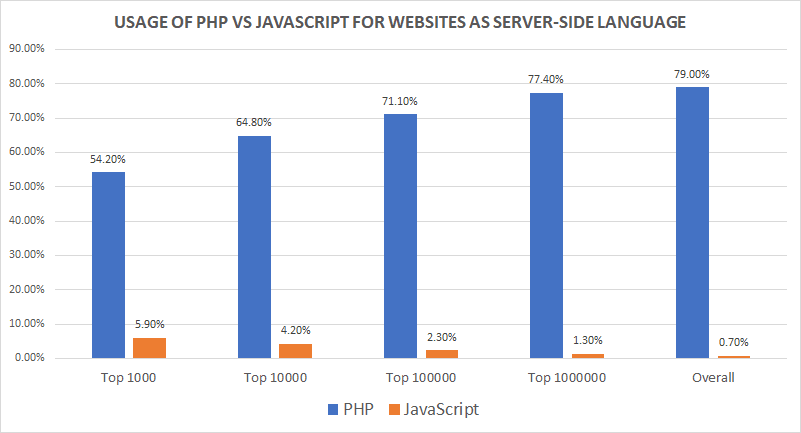Screen dimensions: 801x433
Task: Click the 90.00% axis label
Action: tap(27, 49)
